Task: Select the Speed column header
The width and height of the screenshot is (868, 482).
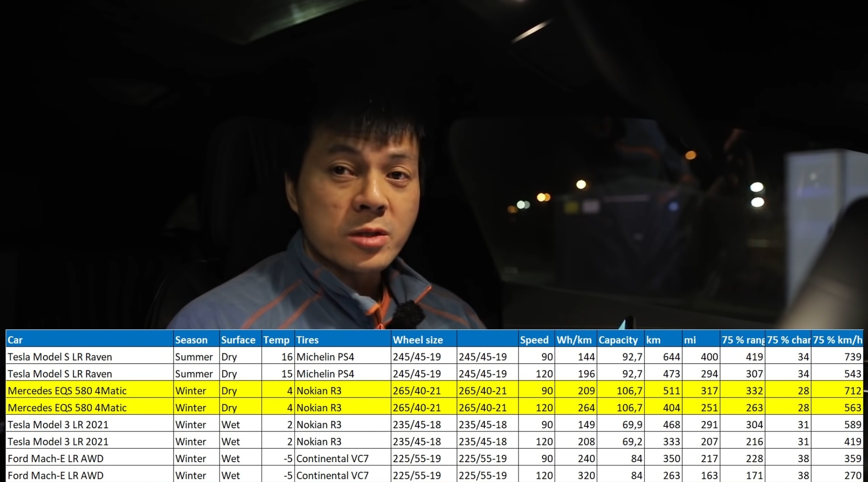Action: 537,340
